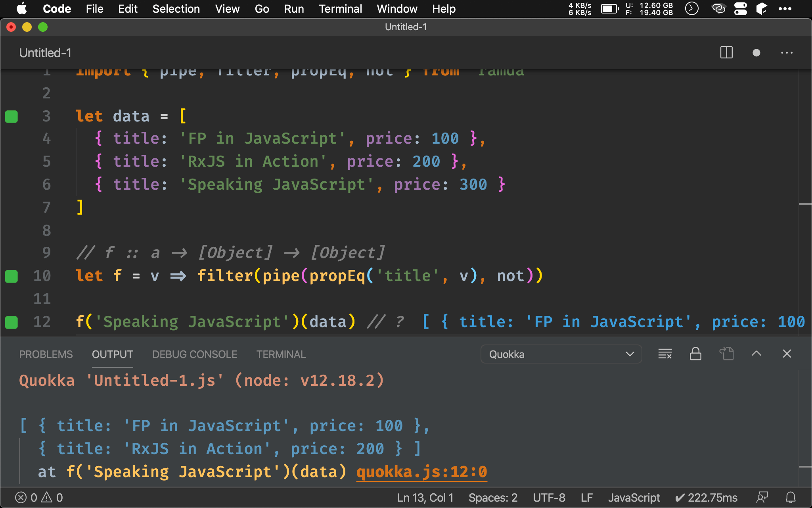
Task: Open the menu bar overflow ellipsis
Action: click(x=785, y=9)
